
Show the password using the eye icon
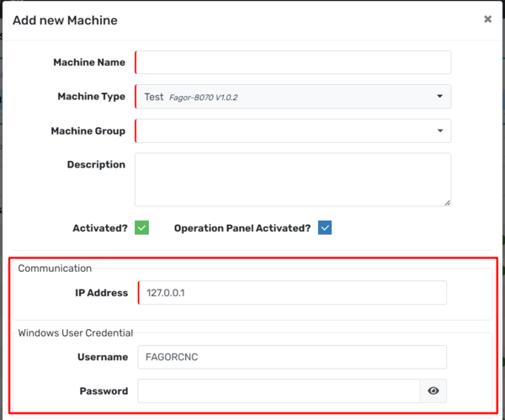point(433,391)
